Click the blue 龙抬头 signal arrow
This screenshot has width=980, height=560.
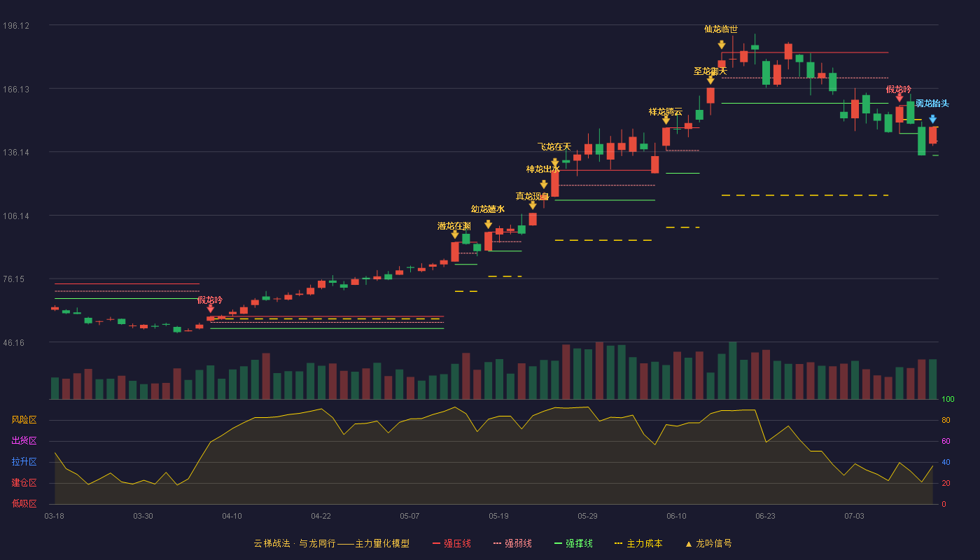(932, 119)
